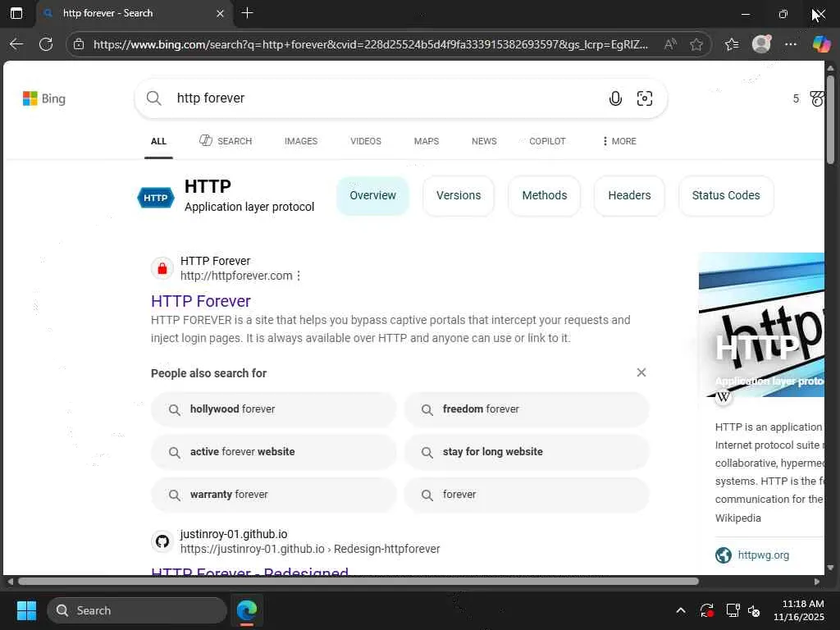
Task: Search for 'hollywood forever'
Action: coord(274,409)
